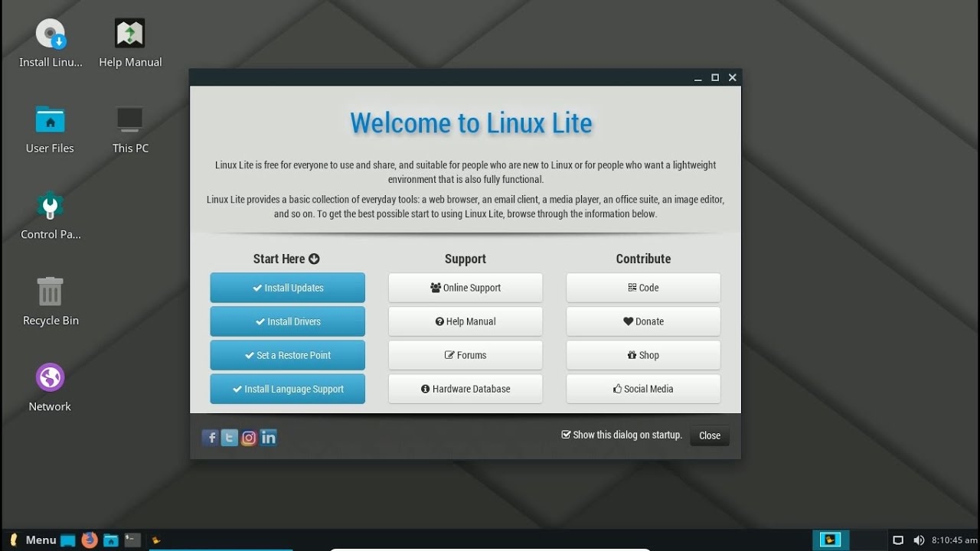Open the terminal from the taskbar
The height and width of the screenshot is (551, 980).
tap(132, 540)
